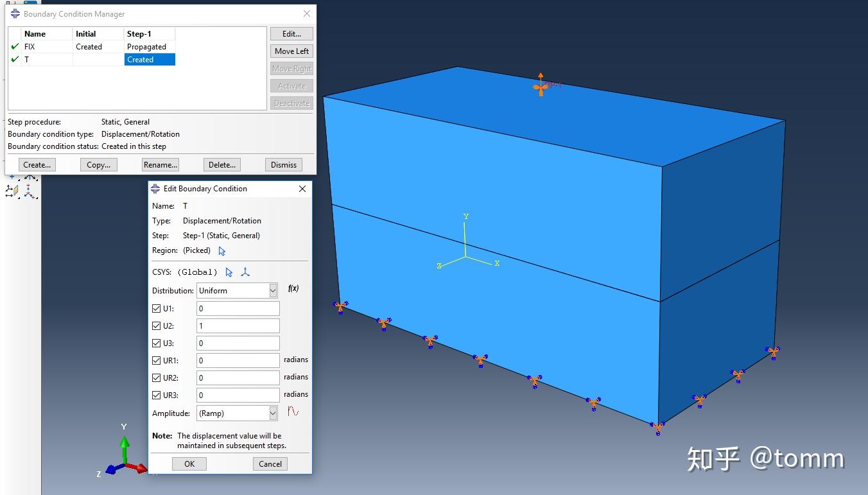This screenshot has height=495, width=868.
Task: Click the Region edit arrow icon
Action: tap(221, 251)
